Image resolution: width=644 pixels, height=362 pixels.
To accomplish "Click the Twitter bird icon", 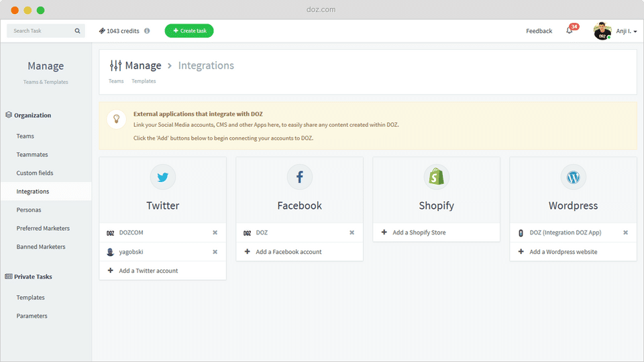I will click(162, 177).
